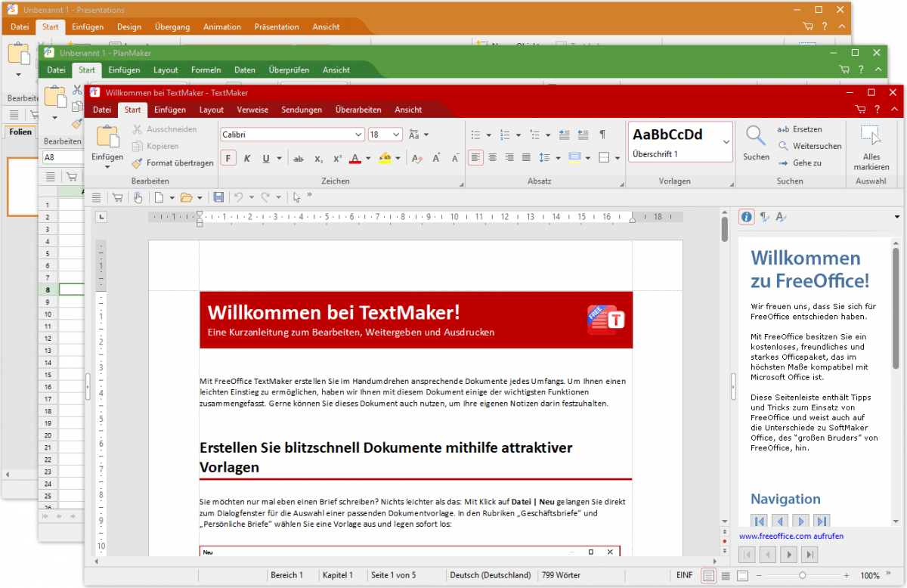Image resolution: width=907 pixels, height=588 pixels.
Task: Toggle bold formatting with the F button
Action: pos(229,159)
